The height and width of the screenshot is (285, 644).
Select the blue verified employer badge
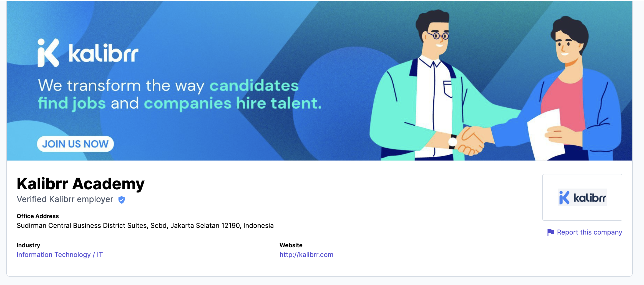(121, 199)
